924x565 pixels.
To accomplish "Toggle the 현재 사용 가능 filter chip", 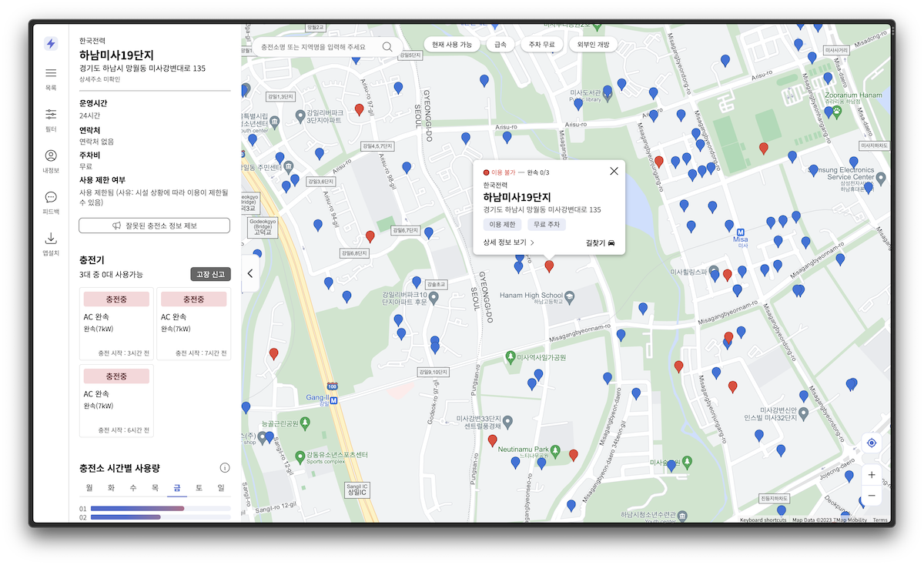I will tap(452, 45).
